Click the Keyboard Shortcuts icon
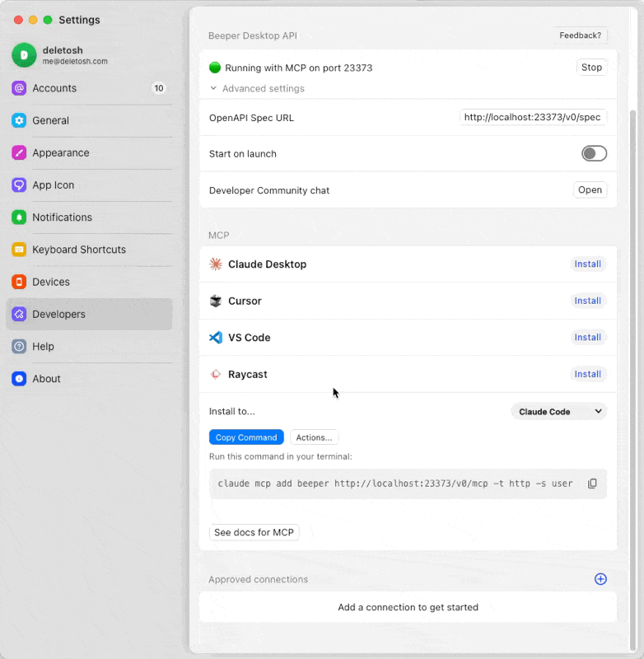This screenshot has width=644, height=659. [x=19, y=250]
